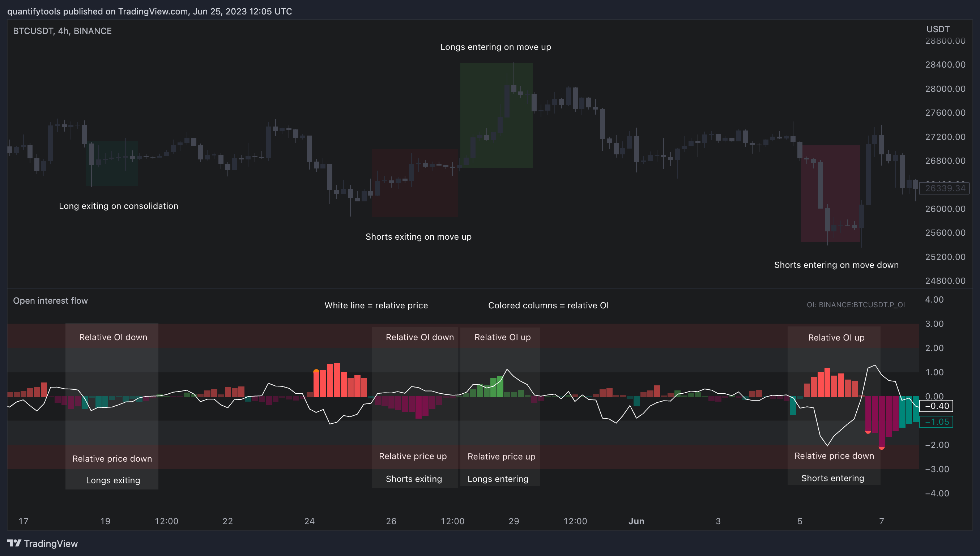Click the quantifytools published header text
Image resolution: width=980 pixels, height=556 pixels.
[150, 12]
